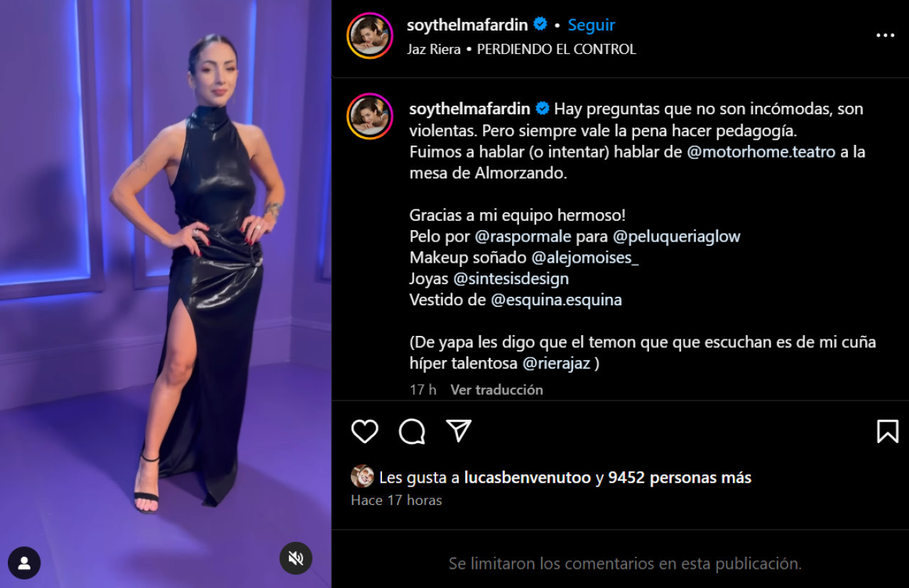Viewport: 909px width, 588px height.
Task: Open the audio Jaz Riera • PERDIENDO EL CONTROL
Action: click(x=521, y=49)
